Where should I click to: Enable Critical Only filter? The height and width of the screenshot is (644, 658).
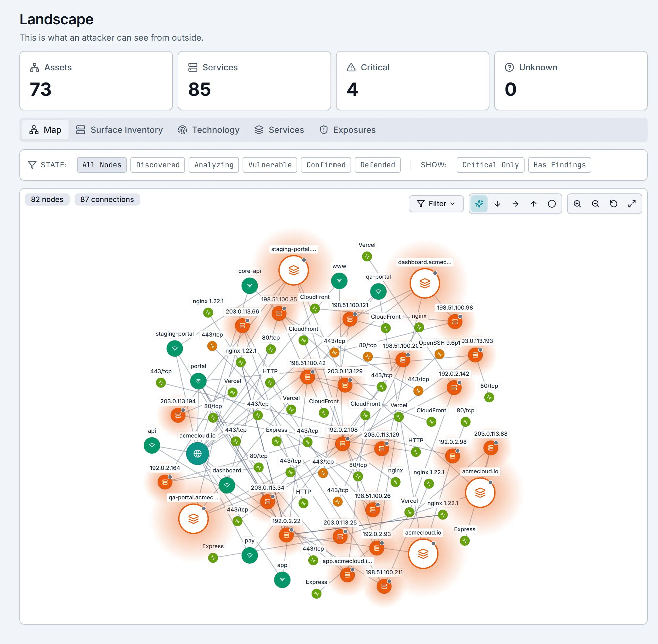coord(490,165)
